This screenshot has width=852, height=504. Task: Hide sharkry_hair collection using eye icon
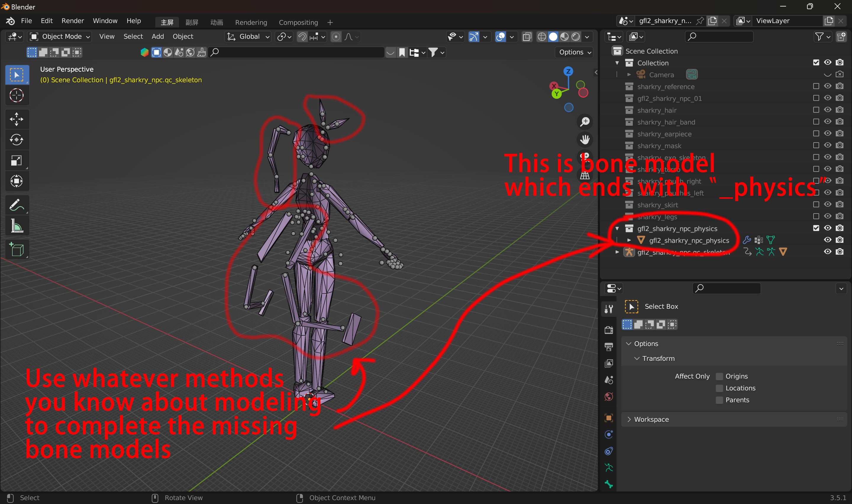(827, 110)
